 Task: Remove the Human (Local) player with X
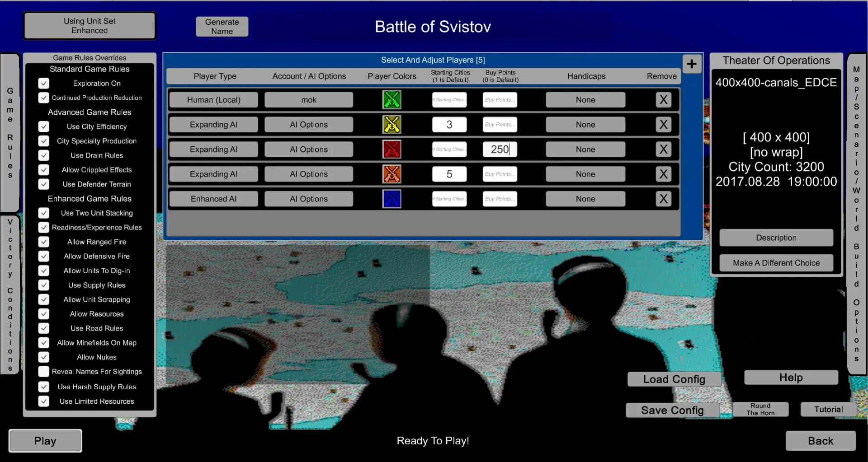tap(663, 100)
